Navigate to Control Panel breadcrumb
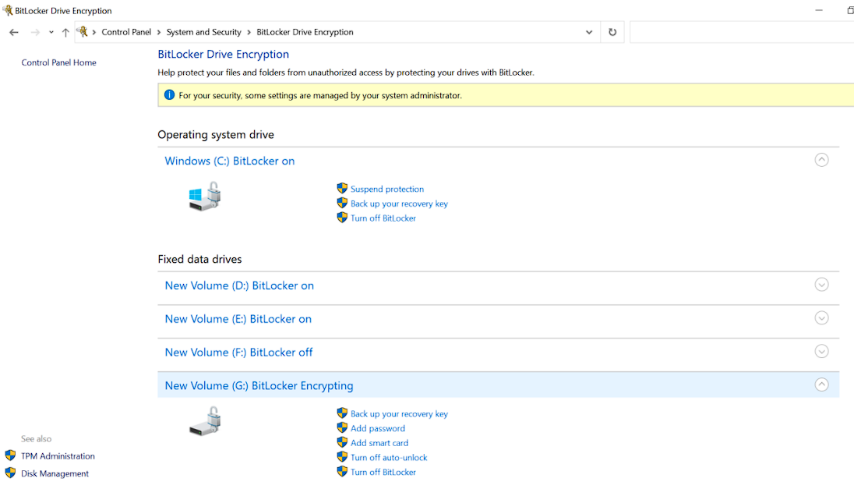 (126, 32)
